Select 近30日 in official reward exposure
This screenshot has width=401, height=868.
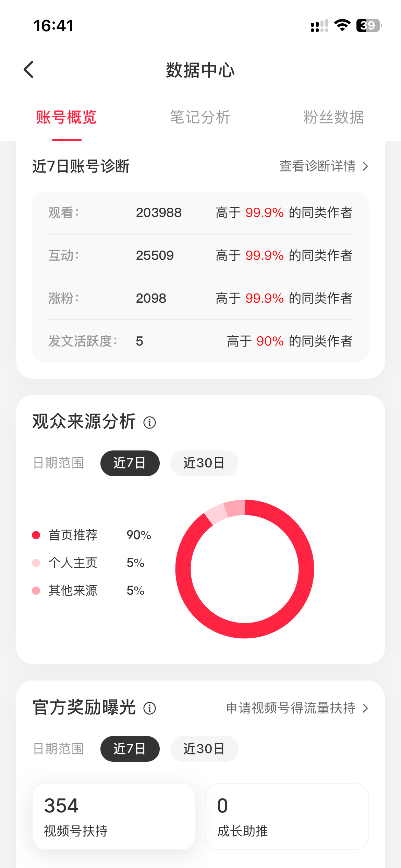click(x=204, y=749)
